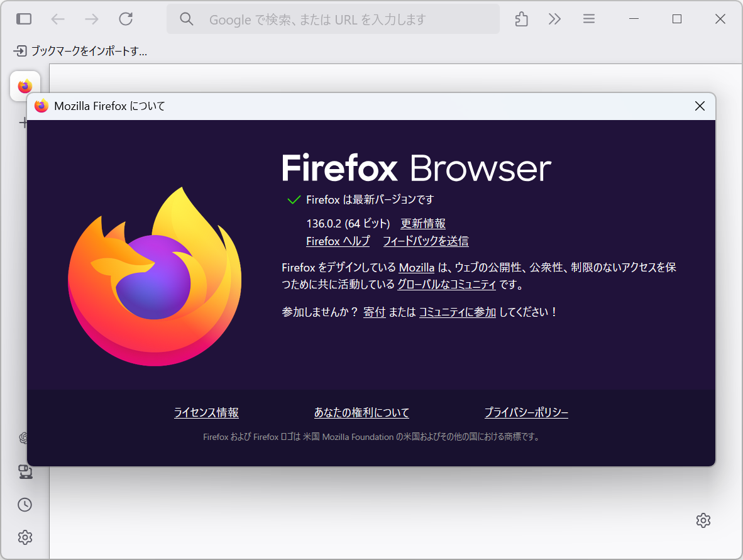Expand the toolbar overflow chevron
Image resolution: width=743 pixels, height=560 pixels.
554,19
